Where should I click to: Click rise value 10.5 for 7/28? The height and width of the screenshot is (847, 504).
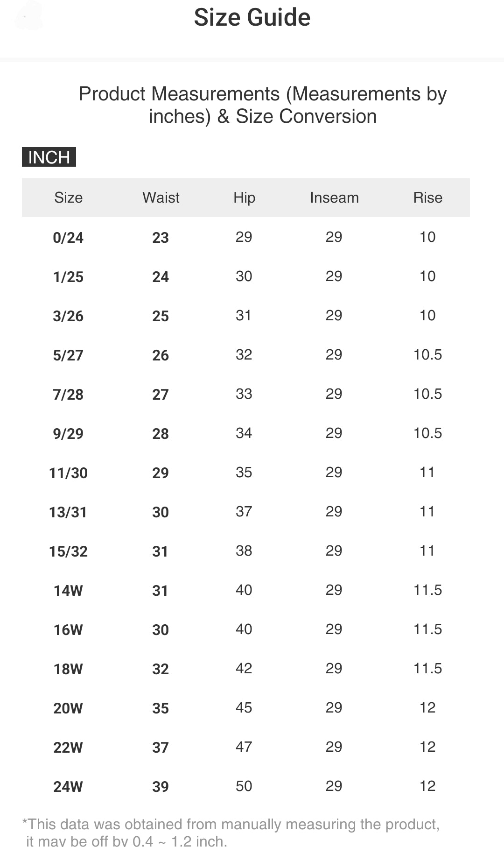[x=427, y=394]
